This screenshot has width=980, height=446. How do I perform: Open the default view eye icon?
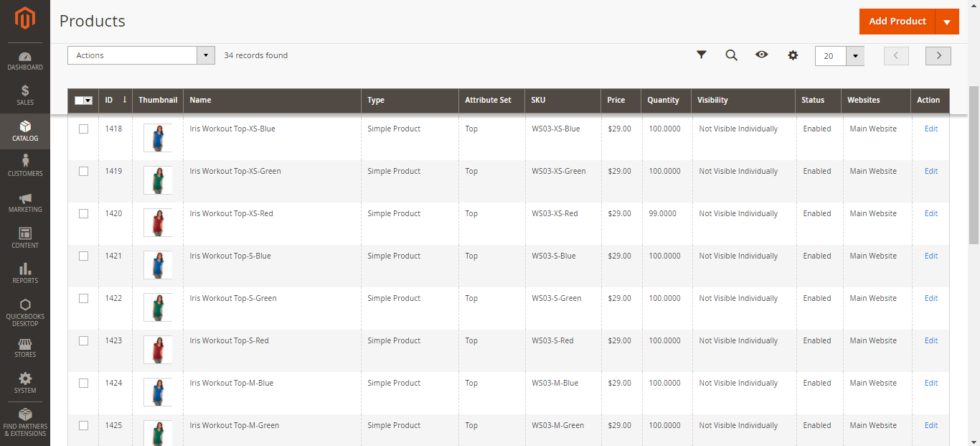pos(762,55)
